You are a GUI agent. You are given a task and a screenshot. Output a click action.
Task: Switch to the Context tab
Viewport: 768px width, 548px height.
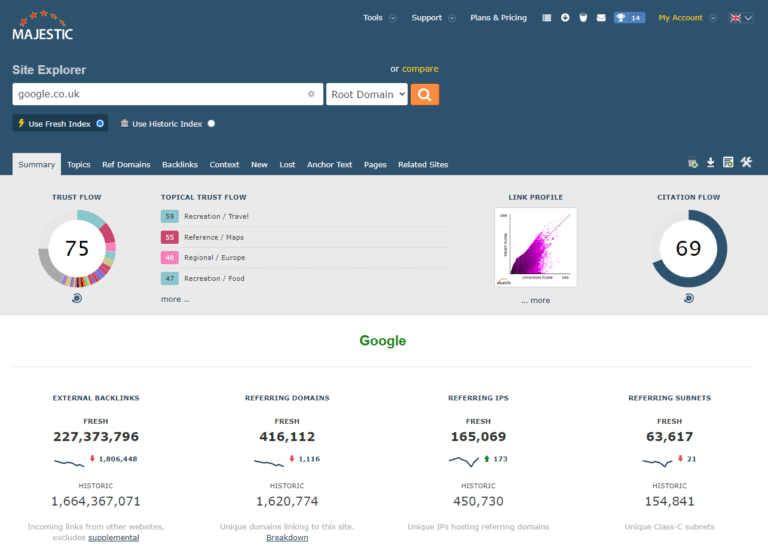point(224,165)
